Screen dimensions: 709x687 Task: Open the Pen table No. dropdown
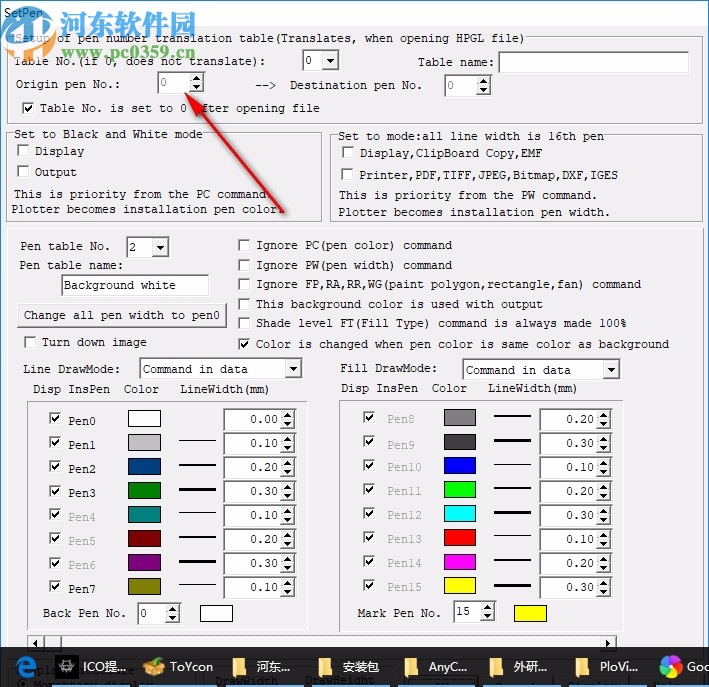[x=161, y=247]
